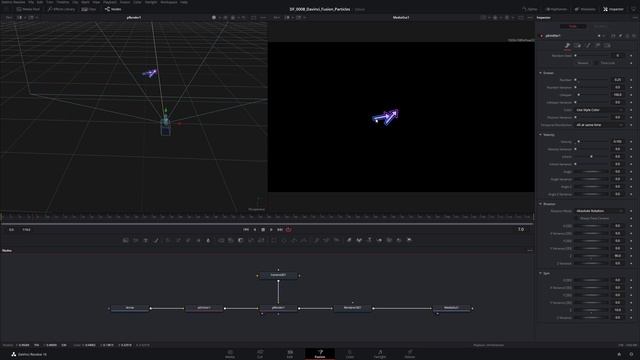Open Temporal Distribution 'All at same time' dropdown

tap(599, 125)
